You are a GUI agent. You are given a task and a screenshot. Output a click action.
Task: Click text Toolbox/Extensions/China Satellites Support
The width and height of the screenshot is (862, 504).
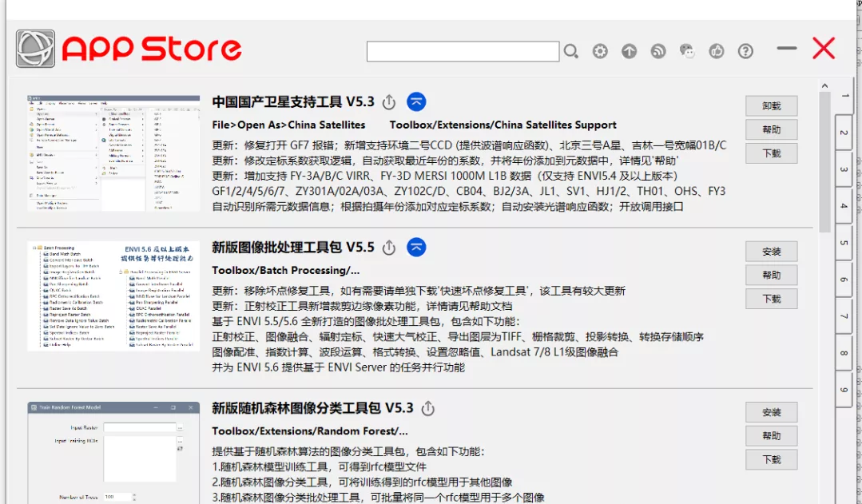(x=503, y=125)
